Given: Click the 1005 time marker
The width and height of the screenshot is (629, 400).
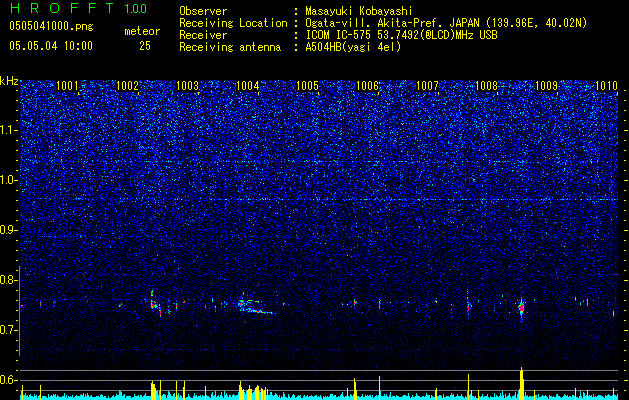Looking at the screenshot, I should tap(307, 85).
